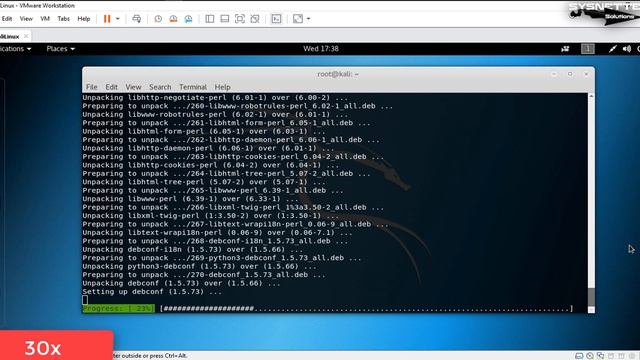Open the VMware View menu
This screenshot has height=360, width=640.
(x=26, y=19)
